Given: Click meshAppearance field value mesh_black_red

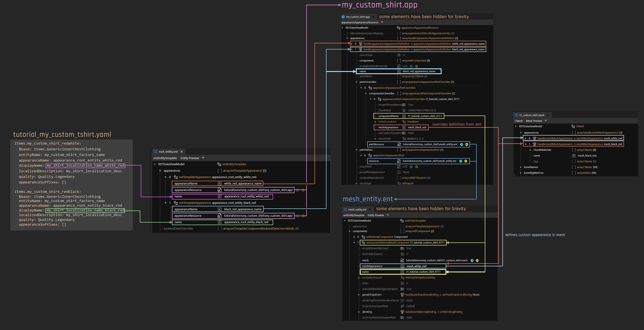Looking at the screenshot, I should 417,127.
